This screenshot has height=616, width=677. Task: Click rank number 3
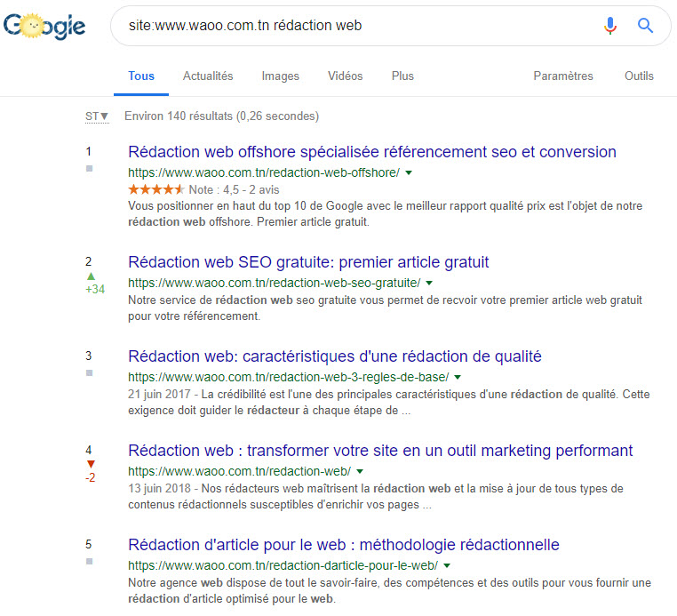coord(89,356)
